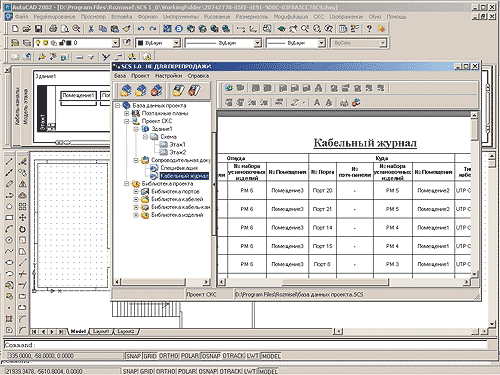Select Спецификация in the project tree
500x375 pixels.
tap(179, 168)
